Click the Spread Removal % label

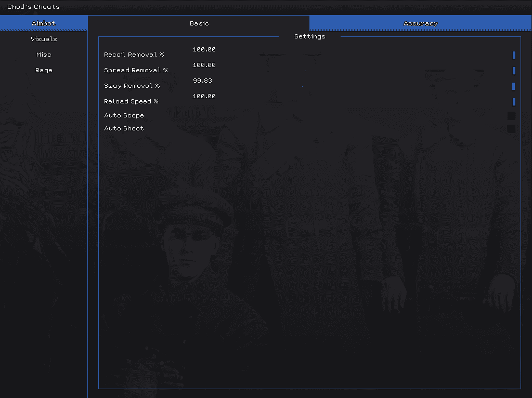[x=136, y=70]
